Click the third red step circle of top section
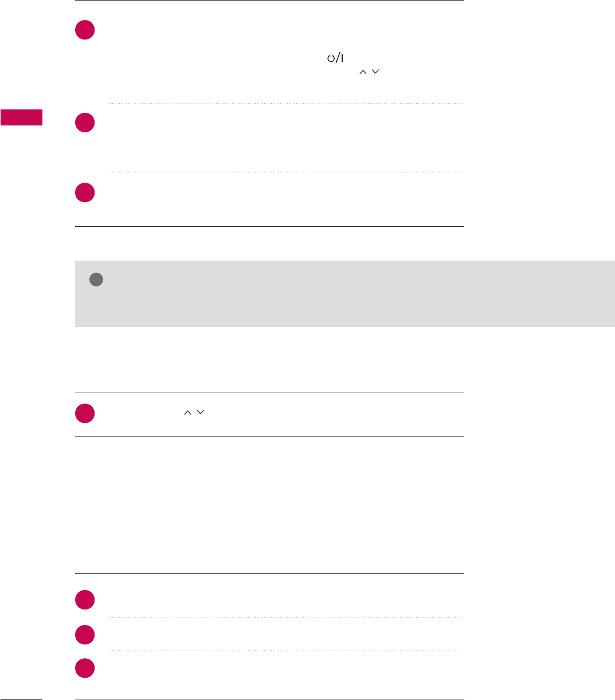Screen dimensions: 615x700 (84, 192)
